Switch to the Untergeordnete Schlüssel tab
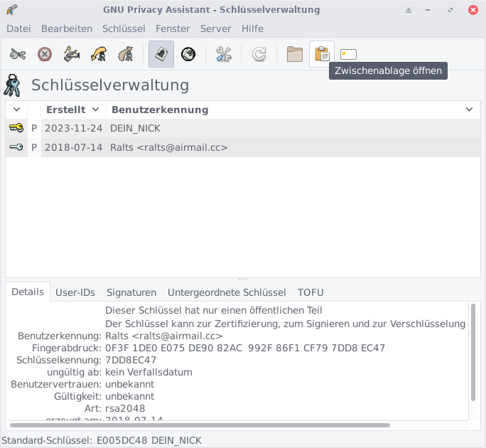 point(227,292)
